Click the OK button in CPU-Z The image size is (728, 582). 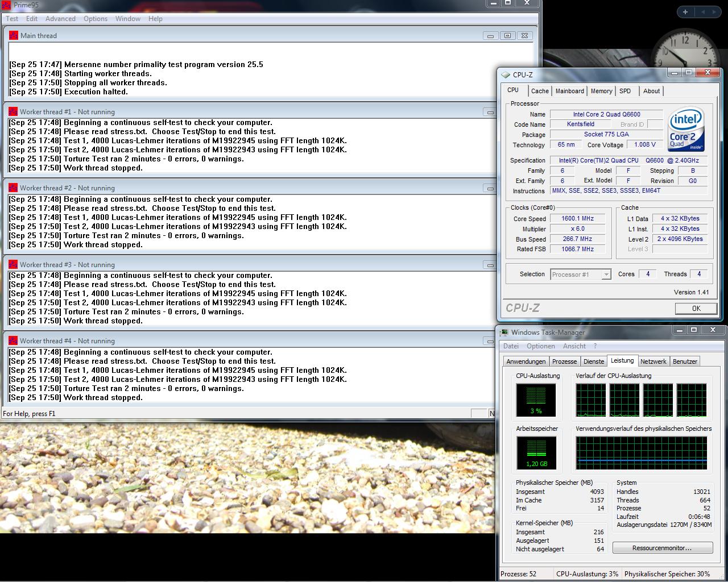tap(696, 308)
